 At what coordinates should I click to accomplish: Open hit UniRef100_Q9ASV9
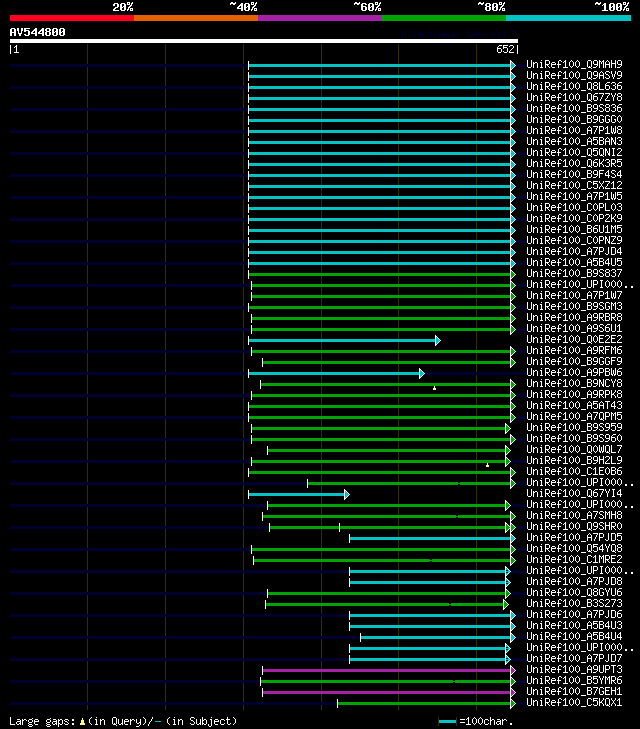coord(574,75)
